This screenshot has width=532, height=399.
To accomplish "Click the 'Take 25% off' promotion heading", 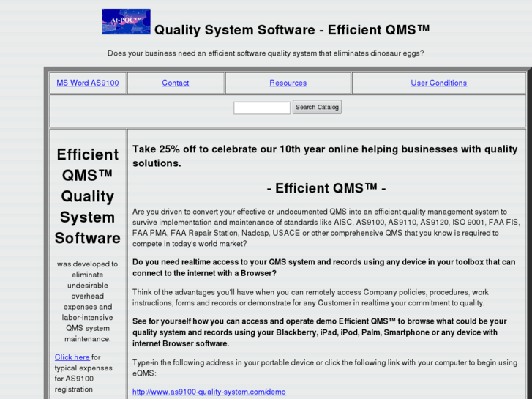I will [325, 156].
